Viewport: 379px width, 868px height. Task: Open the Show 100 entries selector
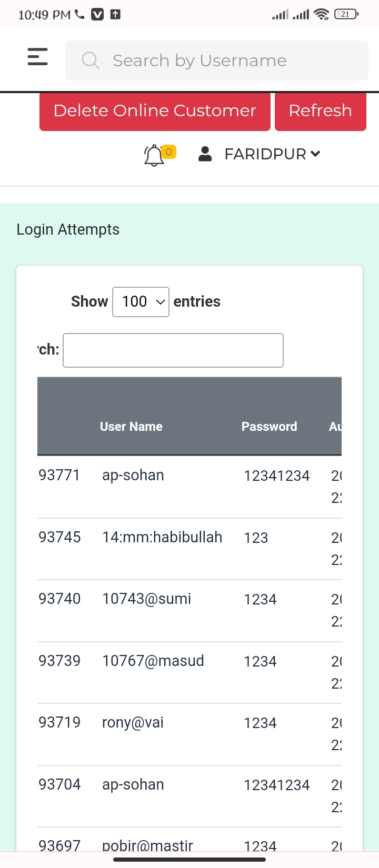click(x=141, y=302)
